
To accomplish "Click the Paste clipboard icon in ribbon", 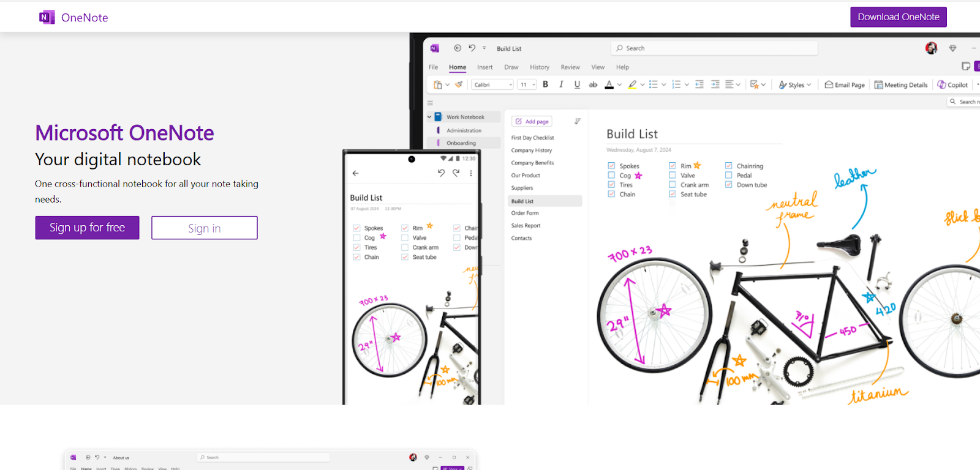I will [437, 84].
